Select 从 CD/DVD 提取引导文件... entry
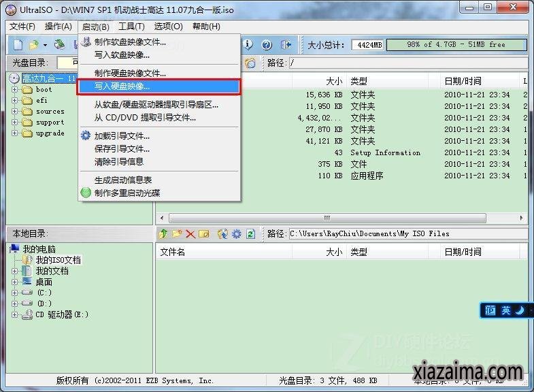Image resolution: width=534 pixels, height=392 pixels. pos(159,118)
